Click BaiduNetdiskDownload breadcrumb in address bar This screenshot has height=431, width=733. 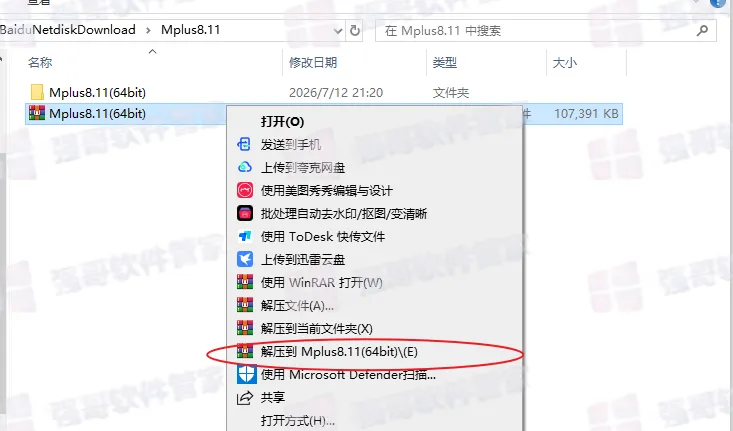pos(68,30)
